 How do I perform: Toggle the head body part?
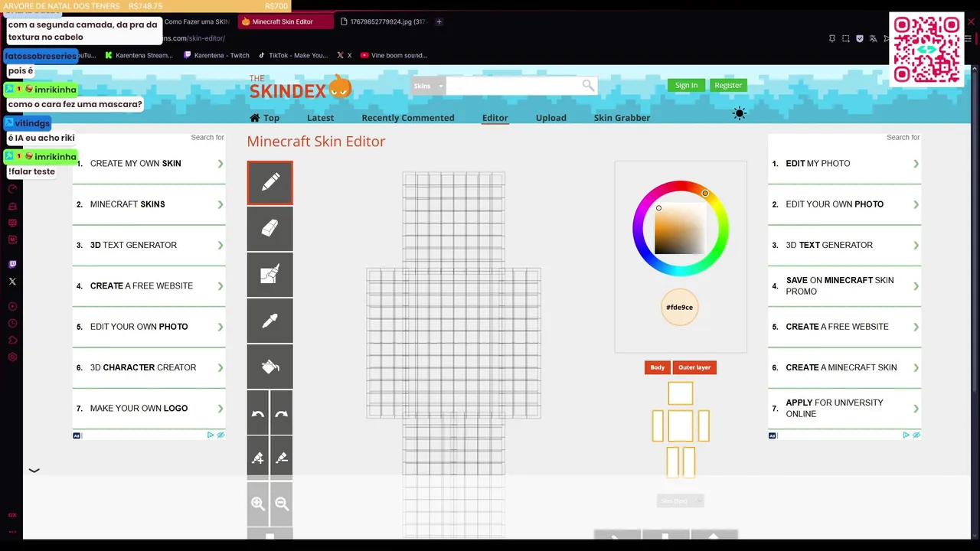tap(680, 393)
